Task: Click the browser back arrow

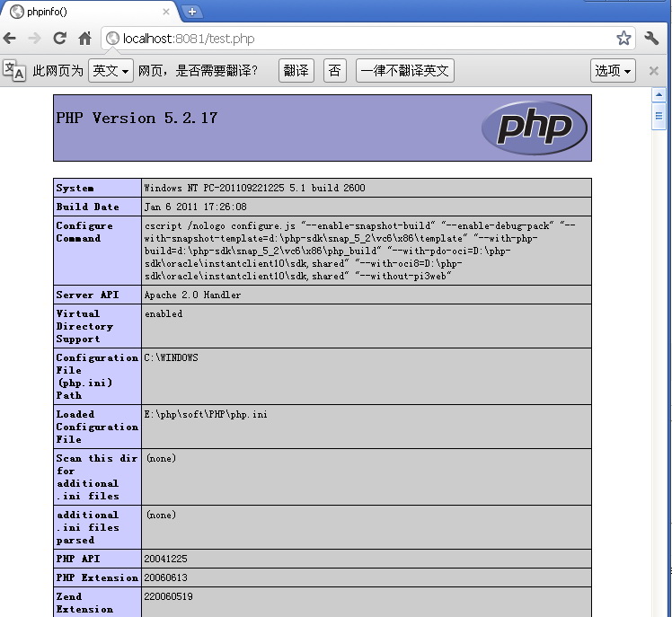Action: pos(9,38)
